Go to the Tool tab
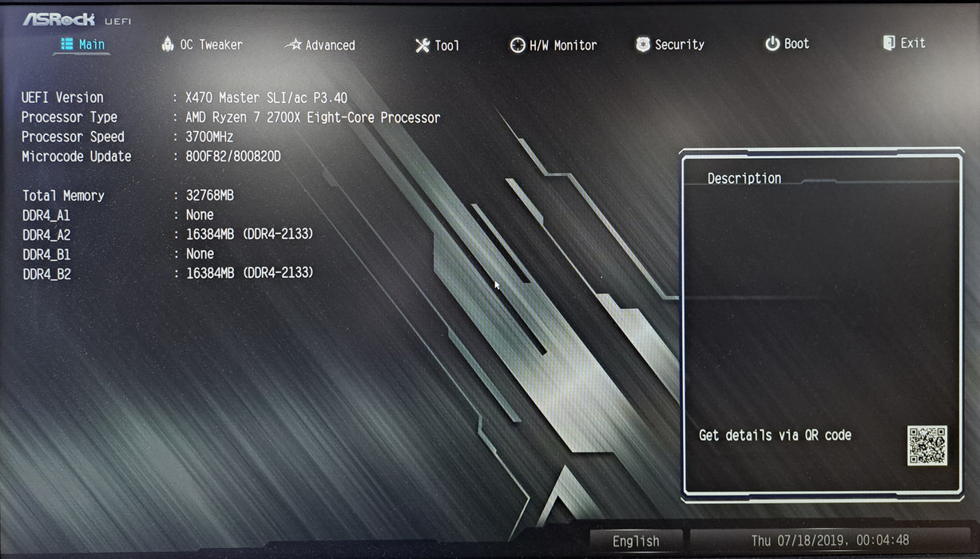This screenshot has height=559, width=980. 438,46
